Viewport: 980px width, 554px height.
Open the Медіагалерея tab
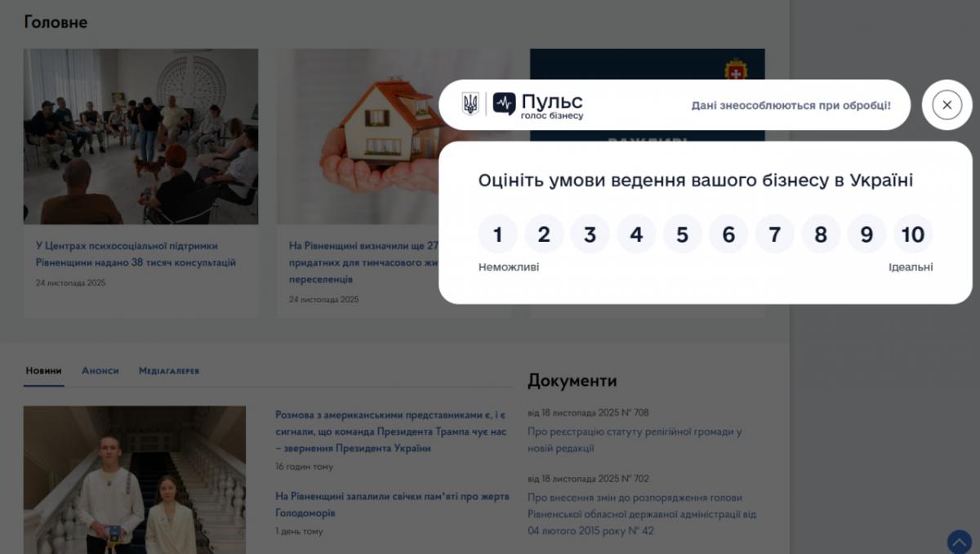tap(168, 371)
